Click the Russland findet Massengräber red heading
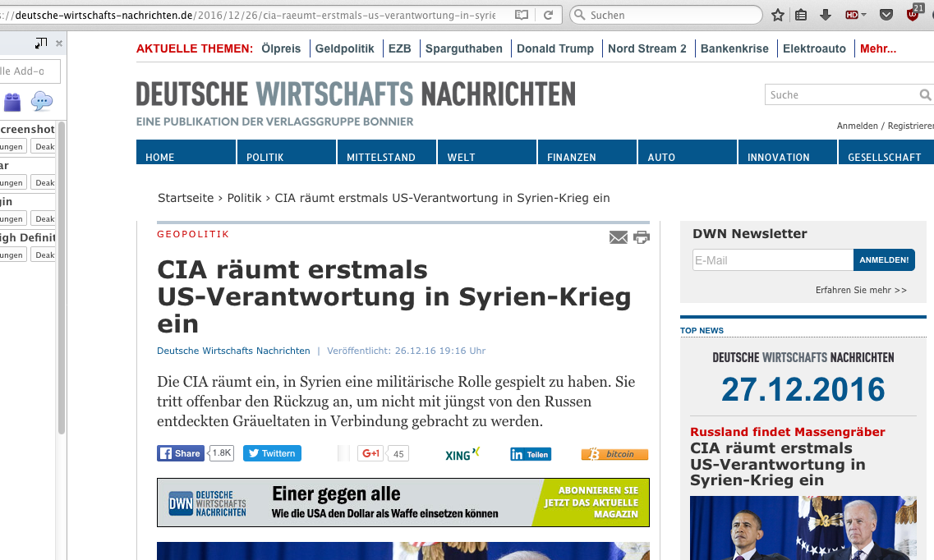Viewport: 934px width, 560px height. [x=788, y=432]
